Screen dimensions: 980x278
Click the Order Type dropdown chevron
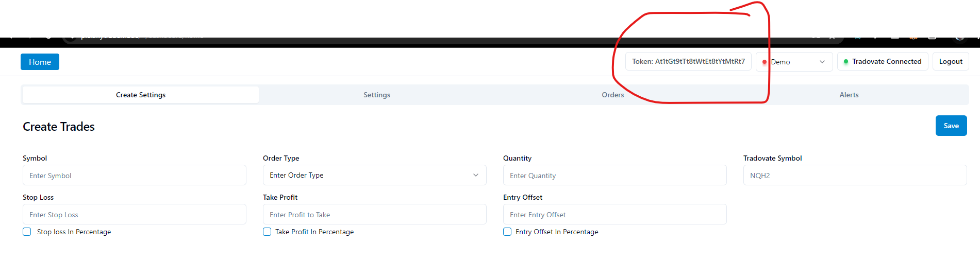(x=476, y=175)
